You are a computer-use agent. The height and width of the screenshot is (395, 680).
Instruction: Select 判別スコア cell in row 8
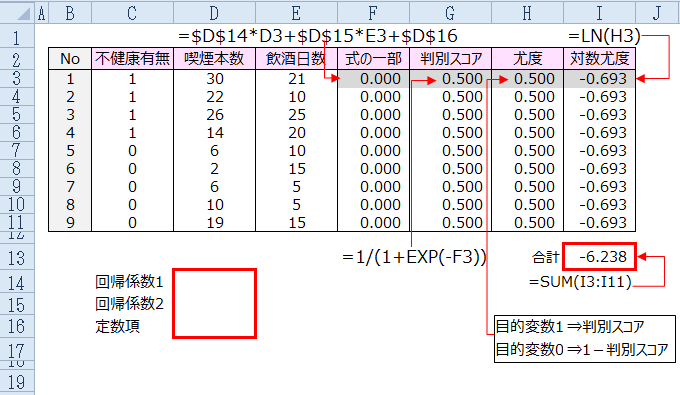coord(450,168)
